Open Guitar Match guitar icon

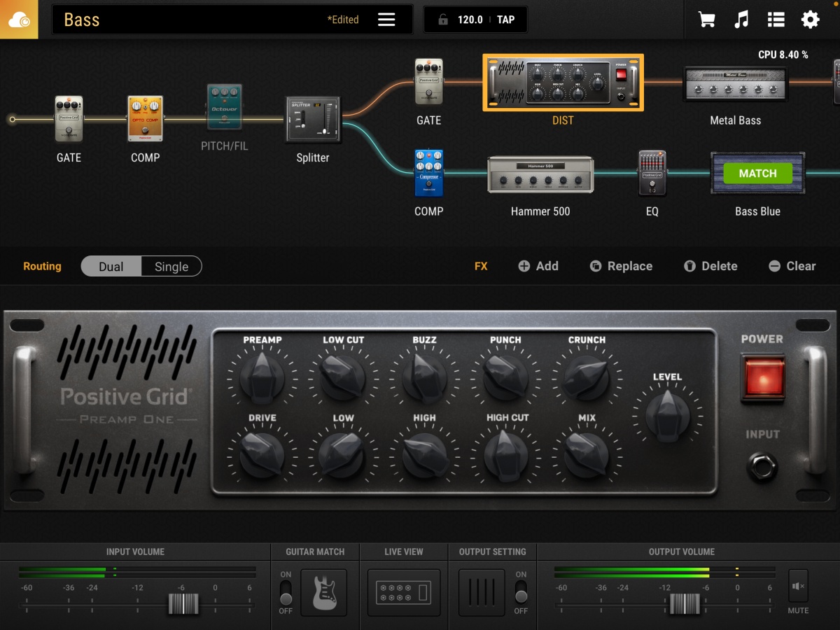pos(323,593)
